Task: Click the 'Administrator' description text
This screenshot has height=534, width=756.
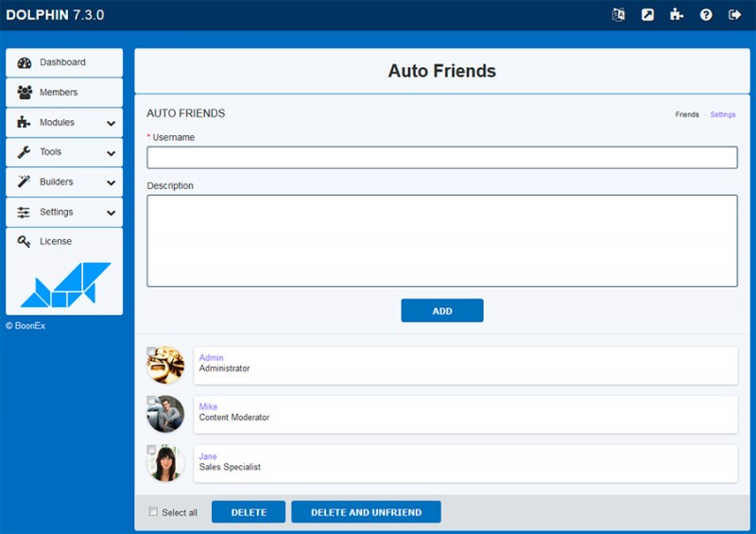Action: (224, 368)
